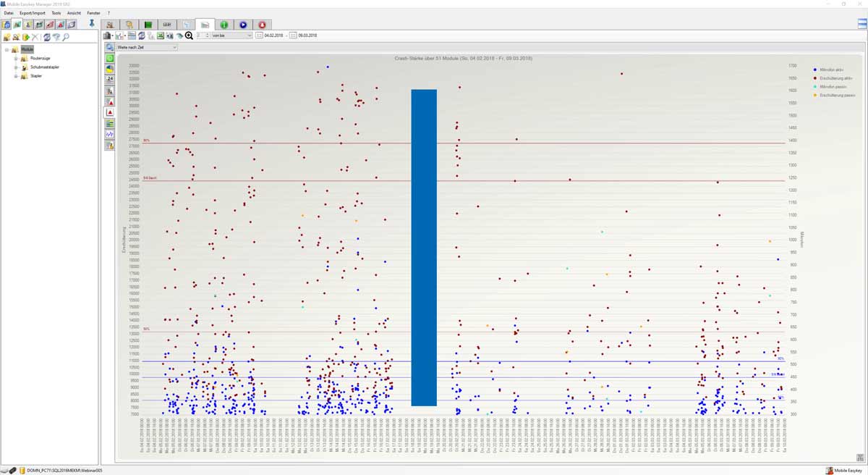Click the small grid icon at chart bottom right

click(859, 457)
